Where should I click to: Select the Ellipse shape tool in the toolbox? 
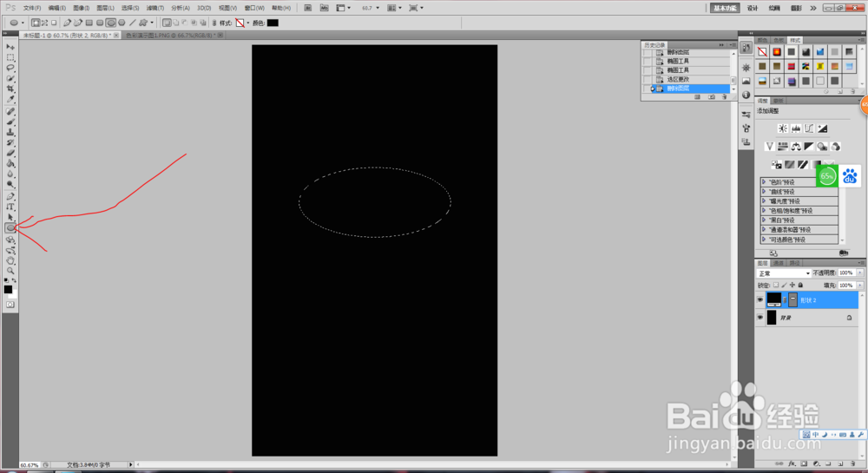coord(10,228)
